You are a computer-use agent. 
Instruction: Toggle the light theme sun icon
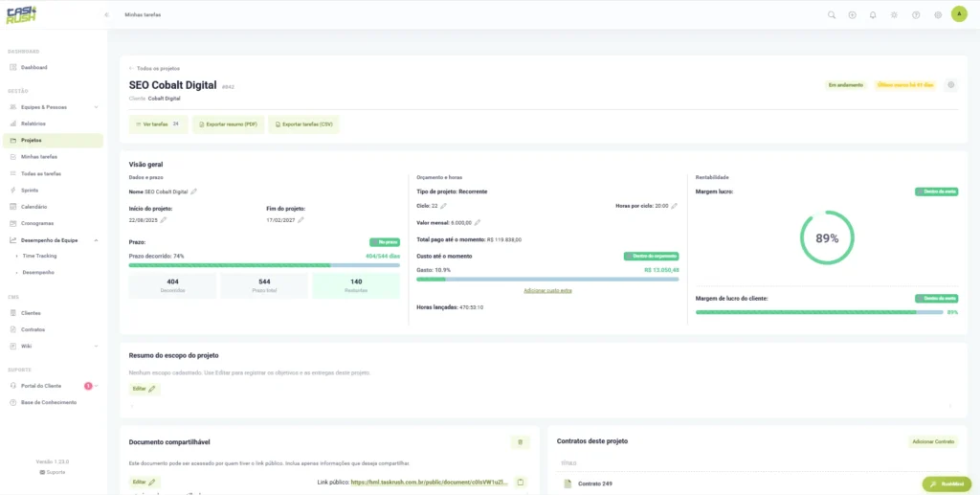click(895, 15)
